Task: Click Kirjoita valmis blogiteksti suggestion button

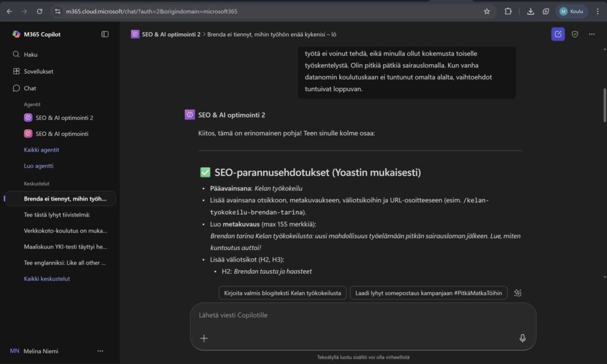Action: [x=282, y=293]
